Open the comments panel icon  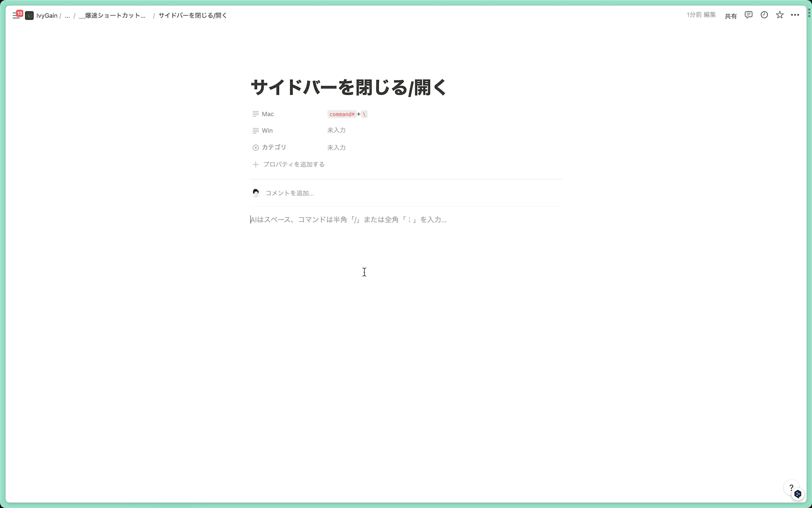(x=748, y=15)
